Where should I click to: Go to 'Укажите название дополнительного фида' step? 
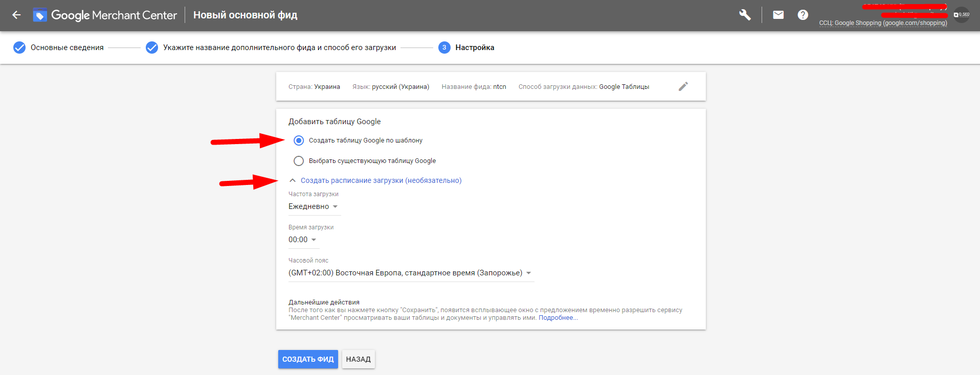[279, 48]
